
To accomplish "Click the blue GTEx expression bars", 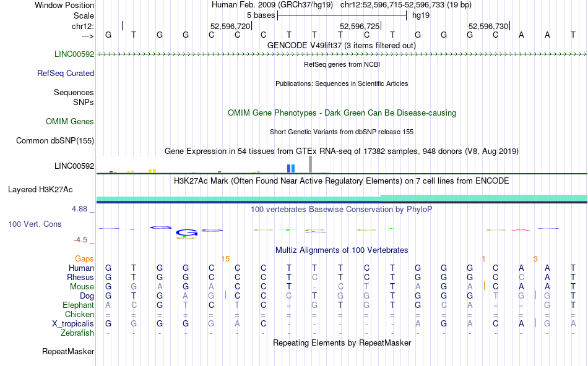I will pos(291,169).
